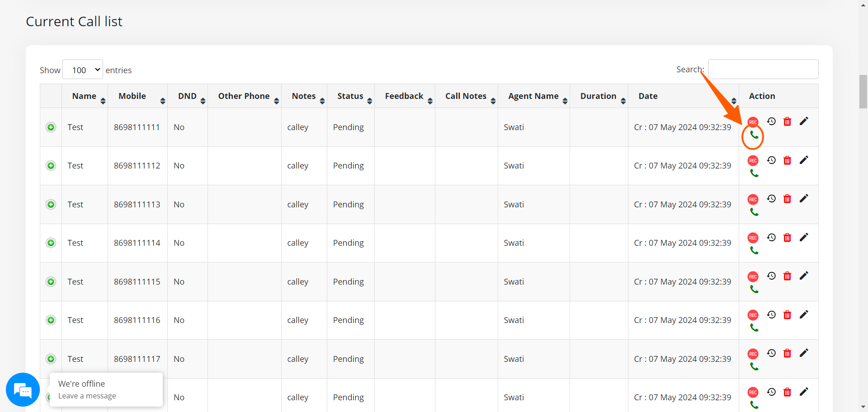Screen dimensions: 868x412
Task: Click the Swati agent cell for 8698111113
Action: point(534,205)
